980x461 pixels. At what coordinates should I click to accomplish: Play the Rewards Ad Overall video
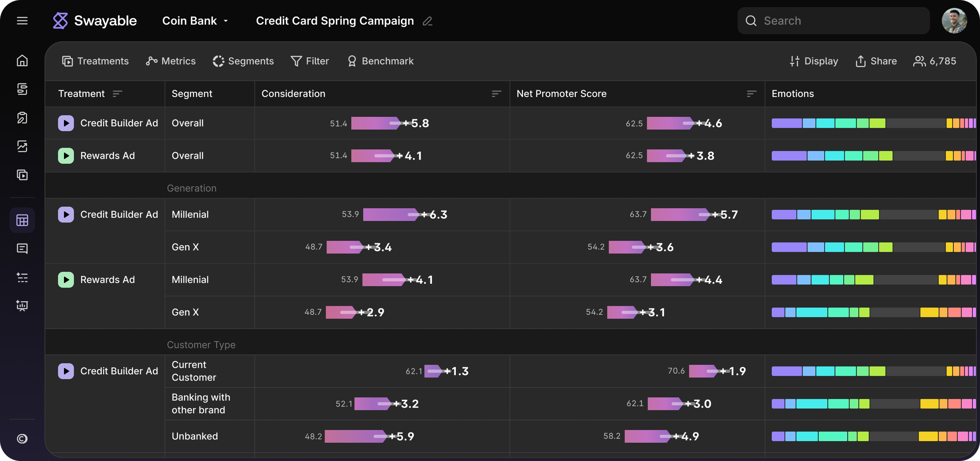coord(66,156)
